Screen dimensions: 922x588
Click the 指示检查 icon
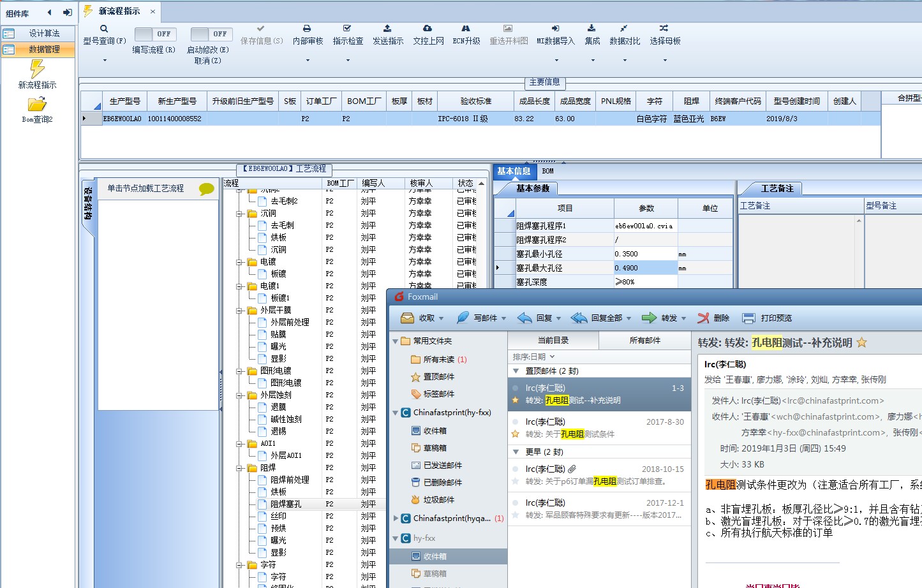coord(347,29)
